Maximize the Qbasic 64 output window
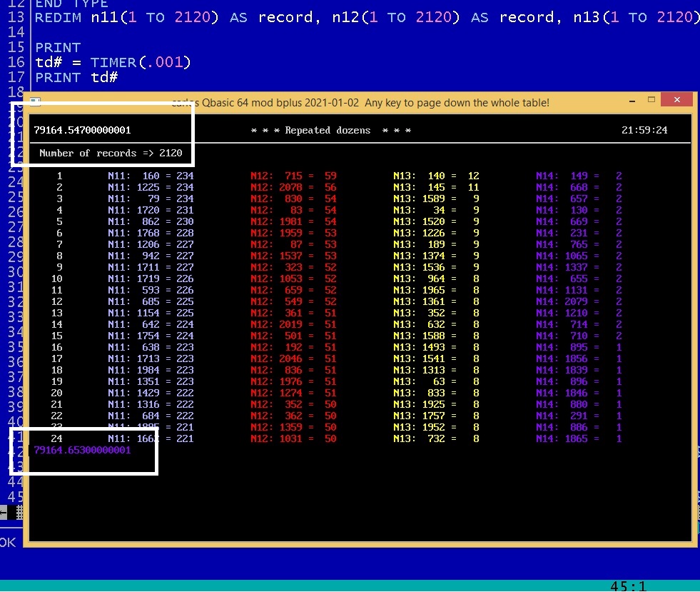 point(651,100)
